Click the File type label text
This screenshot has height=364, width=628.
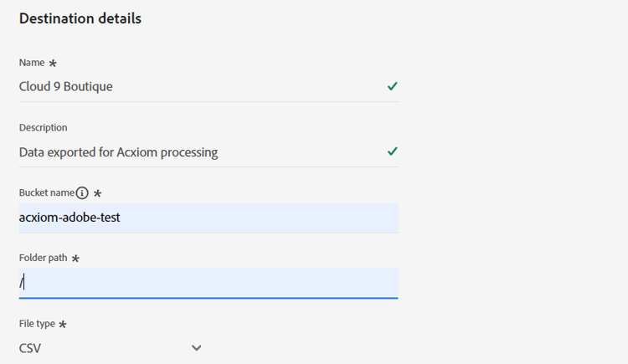pyautogui.click(x=37, y=324)
